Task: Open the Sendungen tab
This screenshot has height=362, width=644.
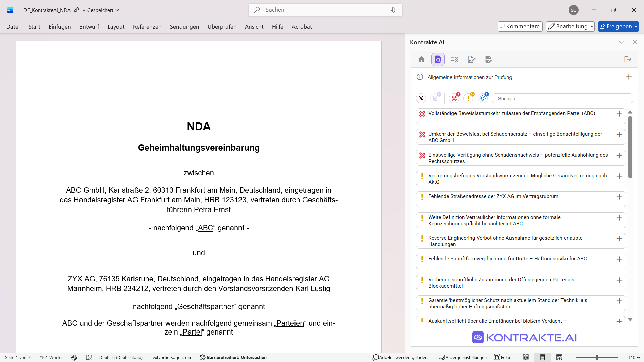Action: point(184,27)
